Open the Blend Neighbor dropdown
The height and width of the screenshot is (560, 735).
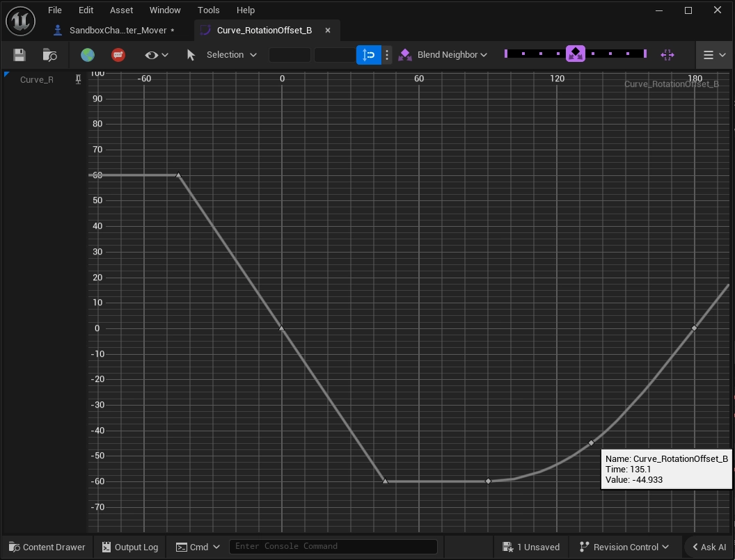tap(452, 55)
